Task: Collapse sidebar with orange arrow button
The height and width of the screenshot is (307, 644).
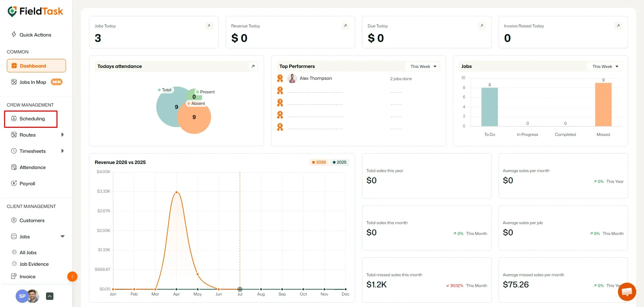Action: pos(72,277)
